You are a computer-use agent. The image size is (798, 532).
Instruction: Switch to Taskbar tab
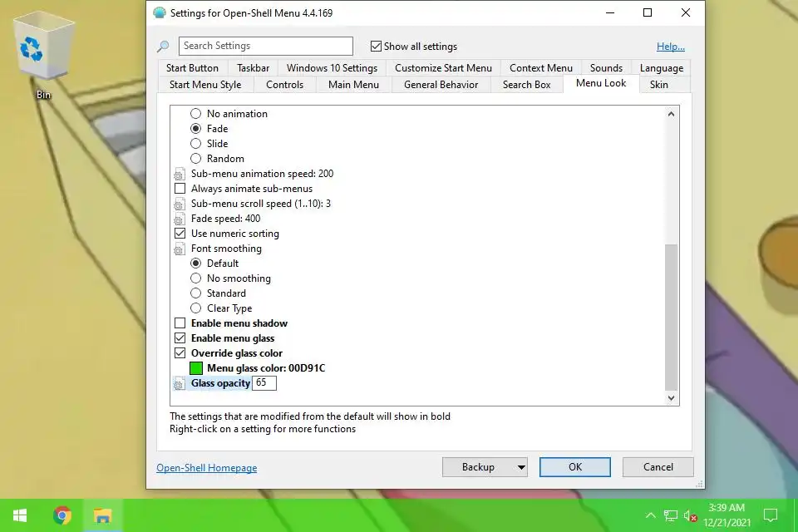253,67
